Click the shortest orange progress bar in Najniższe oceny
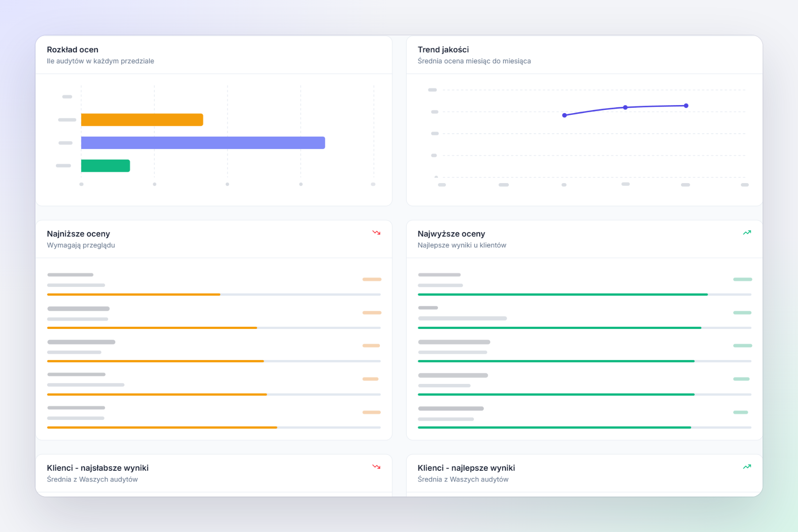Screen dimensions: 798x532 point(133,294)
